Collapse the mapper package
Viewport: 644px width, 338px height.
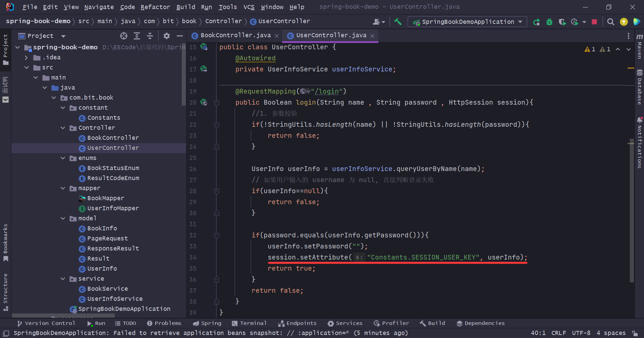coord(63,188)
